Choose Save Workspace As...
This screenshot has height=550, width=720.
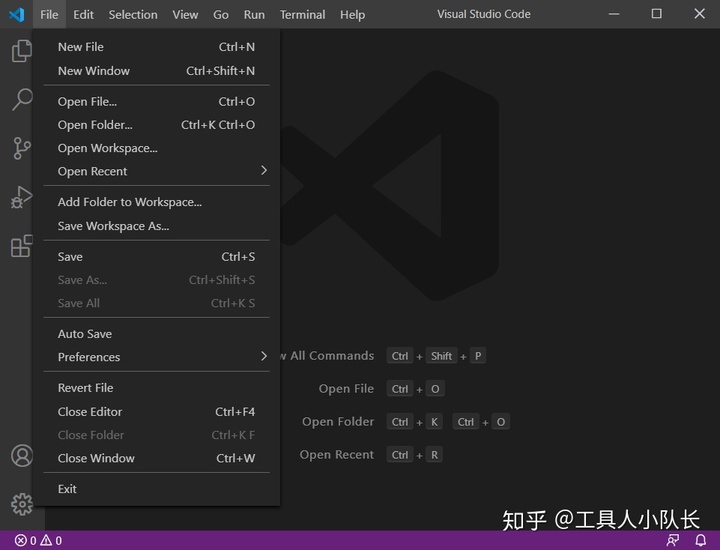(x=156, y=226)
